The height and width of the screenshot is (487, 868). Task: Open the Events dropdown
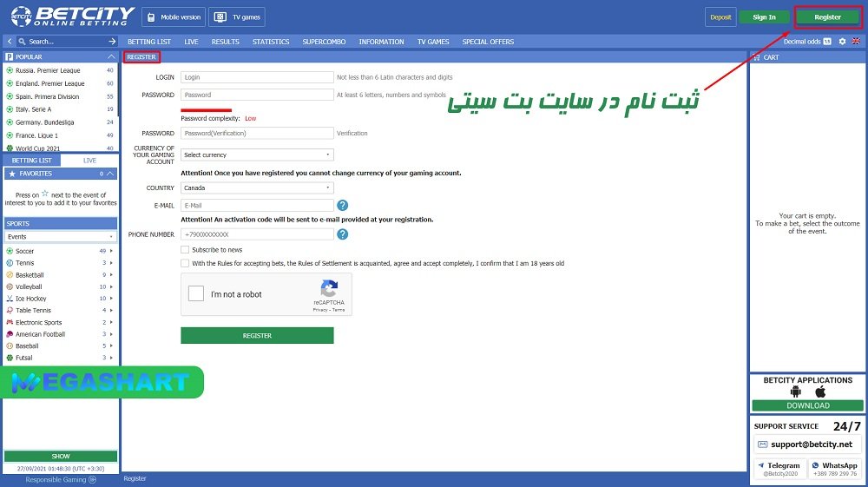click(61, 236)
